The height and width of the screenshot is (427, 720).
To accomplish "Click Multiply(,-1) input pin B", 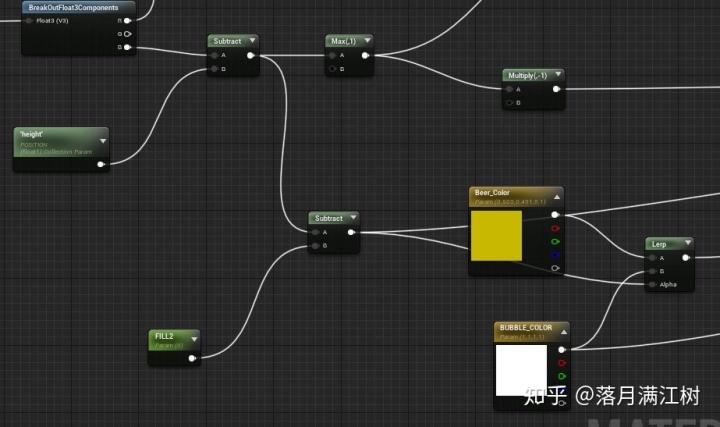I will [509, 103].
